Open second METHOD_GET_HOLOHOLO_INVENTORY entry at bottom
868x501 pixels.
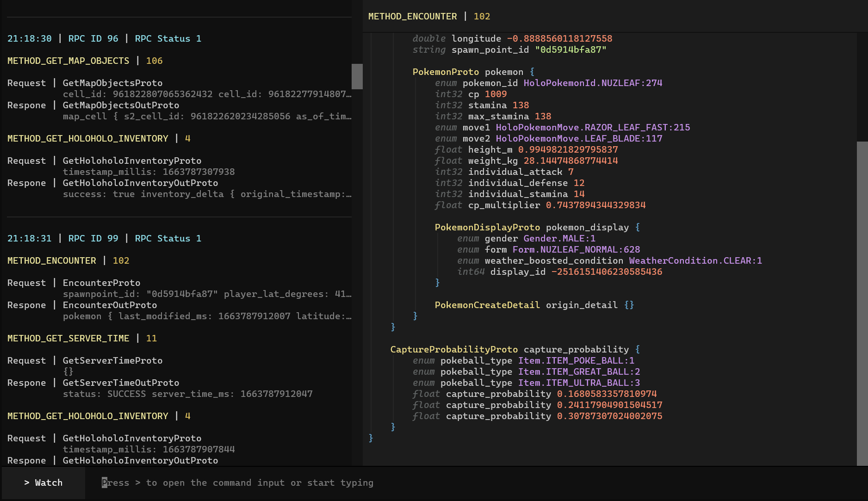[x=99, y=416]
